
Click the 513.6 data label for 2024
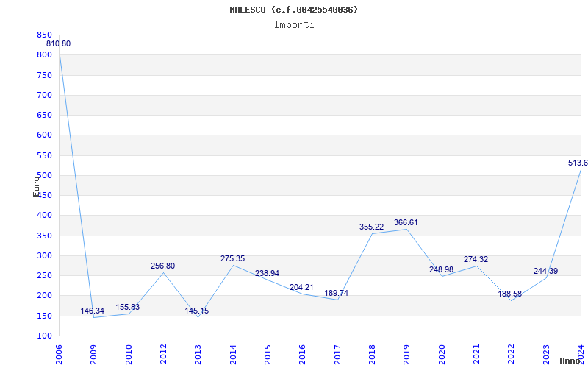(578, 163)
